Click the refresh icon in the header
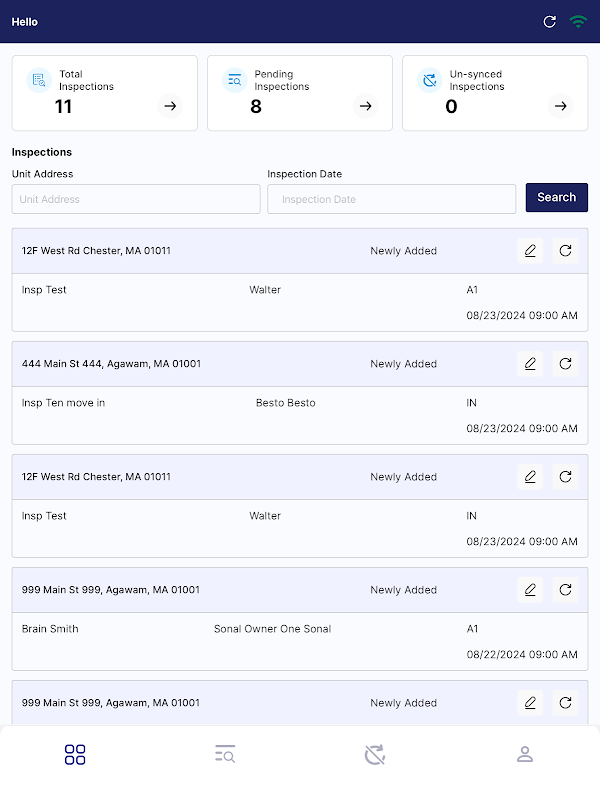Screen dimensions: 600x800 pos(549,21)
